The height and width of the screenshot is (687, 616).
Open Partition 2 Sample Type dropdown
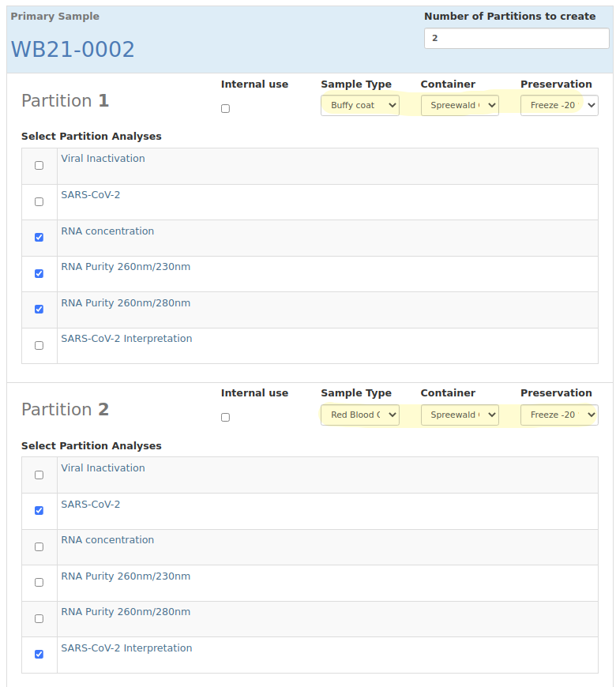[x=359, y=415]
